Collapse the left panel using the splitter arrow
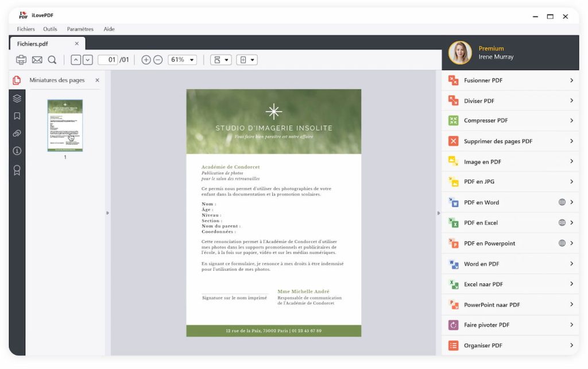This screenshot has height=369, width=588. tap(107, 213)
